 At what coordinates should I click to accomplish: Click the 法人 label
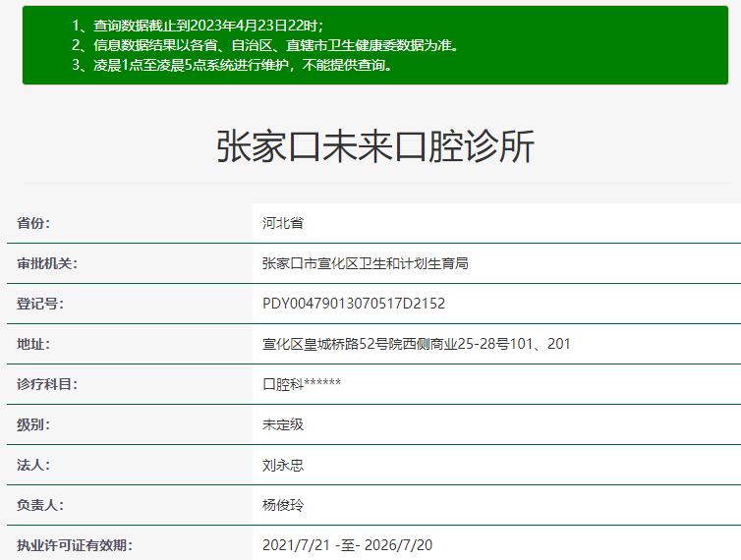click(x=33, y=465)
